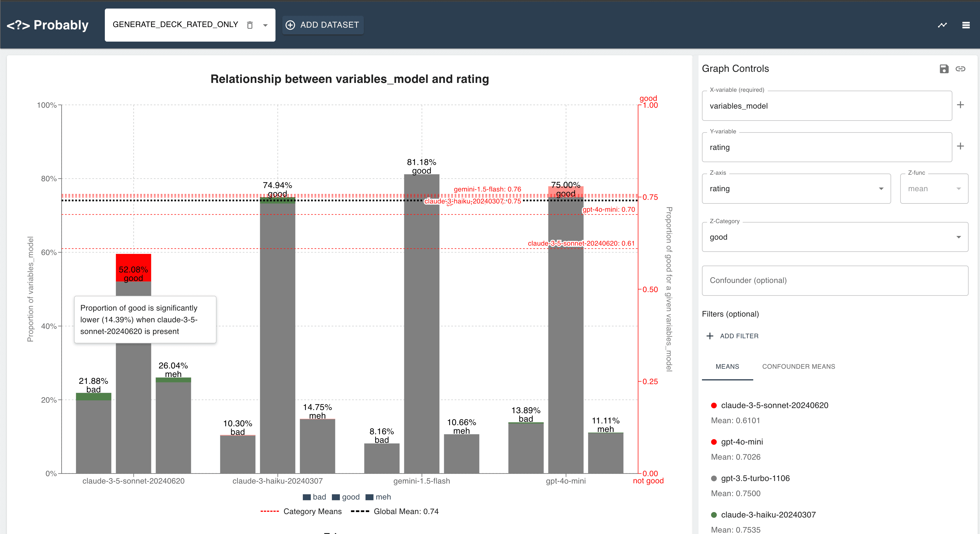980x534 pixels.
Task: Click the X-variable field variables_model
Action: point(827,106)
